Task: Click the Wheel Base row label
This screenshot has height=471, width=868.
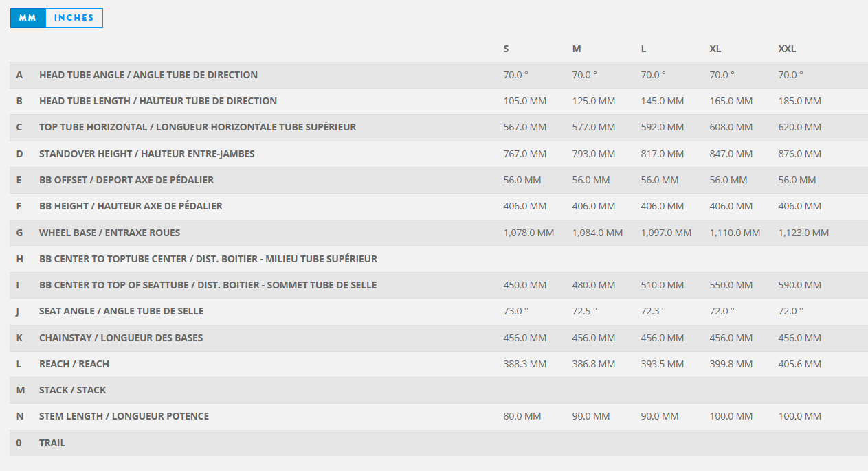Action: point(109,233)
